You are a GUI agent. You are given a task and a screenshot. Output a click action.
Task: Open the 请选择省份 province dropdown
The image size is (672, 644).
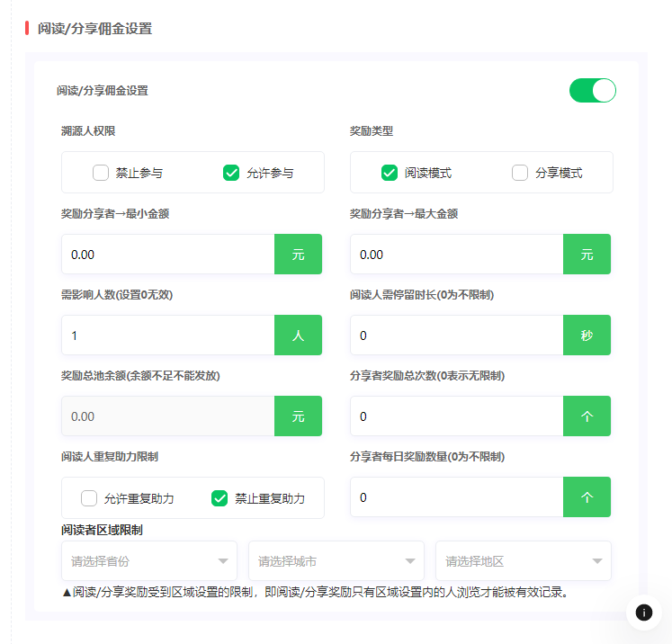[149, 561]
